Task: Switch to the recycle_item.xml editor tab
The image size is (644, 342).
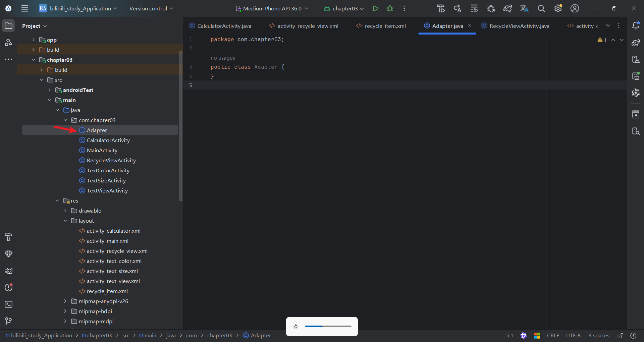Action: pos(381,26)
